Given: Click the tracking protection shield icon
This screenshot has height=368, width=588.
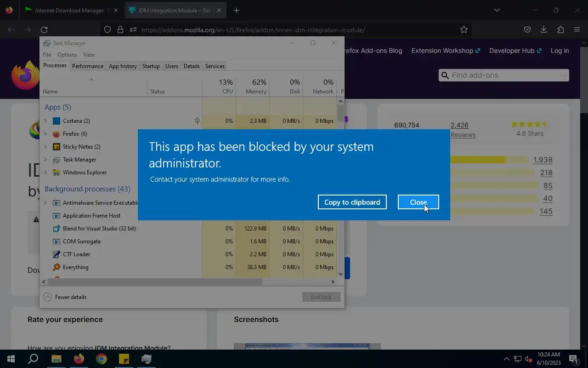Looking at the screenshot, I should [107, 30].
